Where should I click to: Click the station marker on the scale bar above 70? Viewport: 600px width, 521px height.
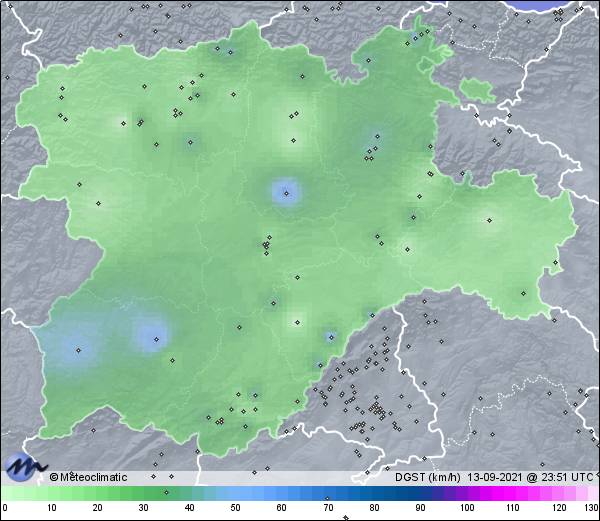pyautogui.click(x=327, y=498)
